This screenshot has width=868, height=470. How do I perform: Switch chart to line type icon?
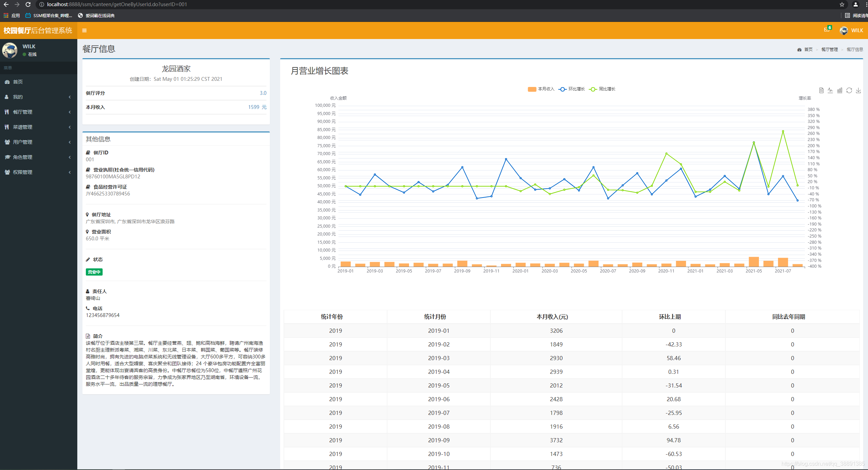point(830,90)
